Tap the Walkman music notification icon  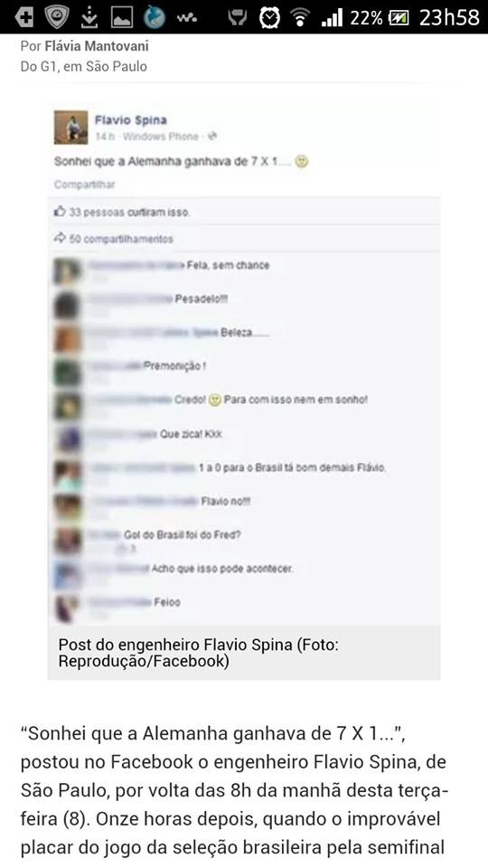[x=187, y=19]
